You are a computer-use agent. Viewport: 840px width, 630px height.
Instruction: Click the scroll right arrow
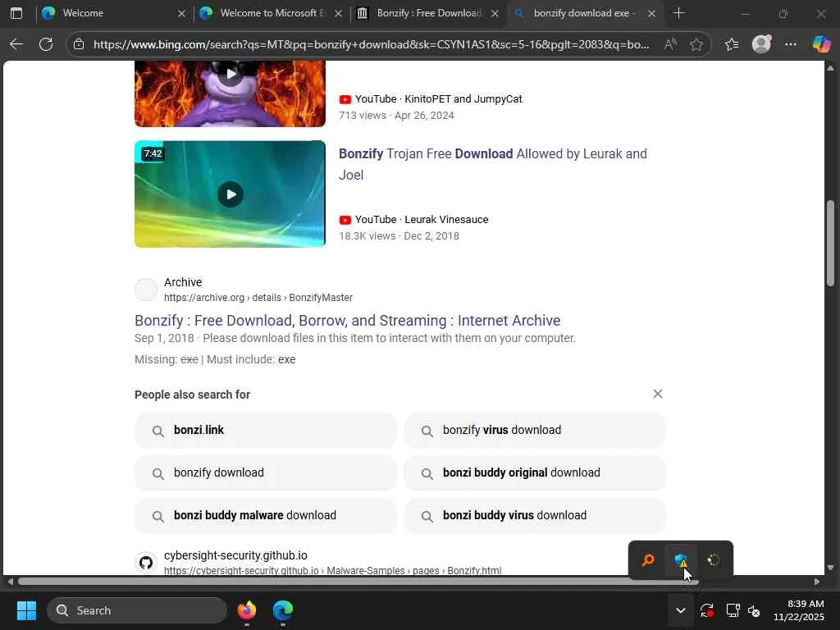[817, 582]
